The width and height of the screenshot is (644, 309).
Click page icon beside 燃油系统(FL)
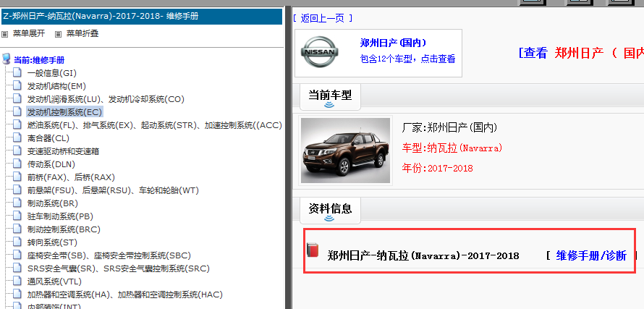(x=17, y=125)
